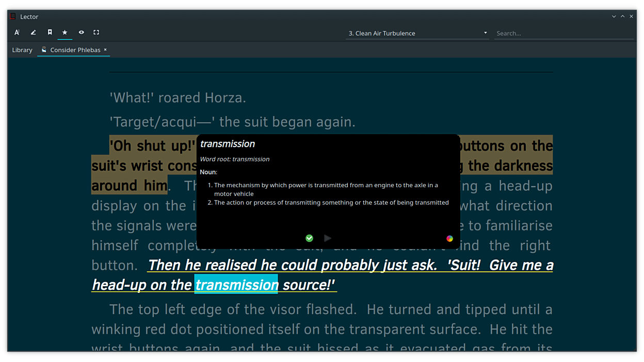The height and width of the screenshot is (362, 644).
Task: Click 'Word root: transmission' line
Action: pos(235,159)
